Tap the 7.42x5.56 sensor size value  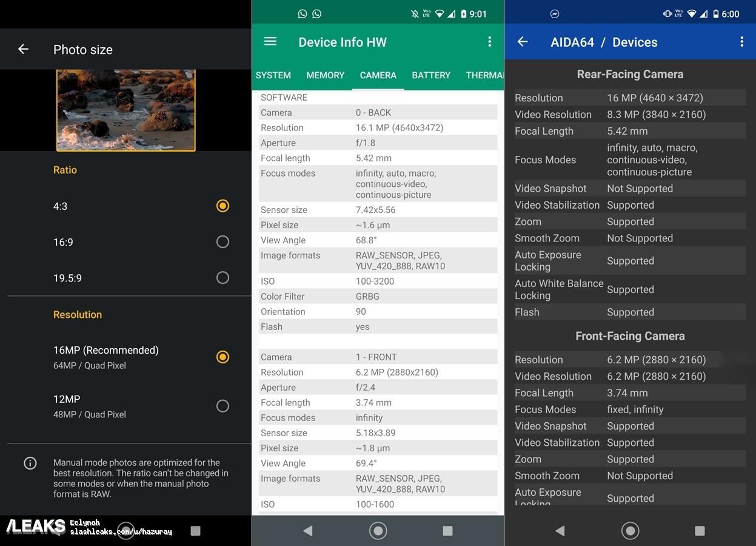(375, 210)
